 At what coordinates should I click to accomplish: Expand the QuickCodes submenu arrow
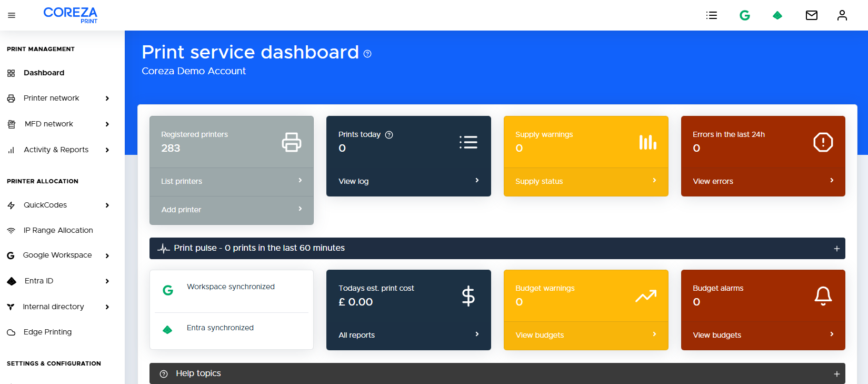pos(107,205)
